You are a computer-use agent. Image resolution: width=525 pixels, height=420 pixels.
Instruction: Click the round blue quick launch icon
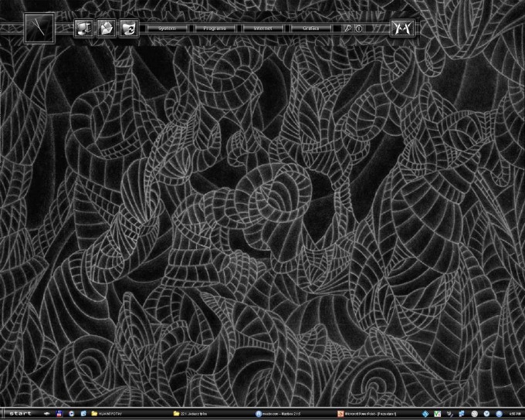pos(71,414)
